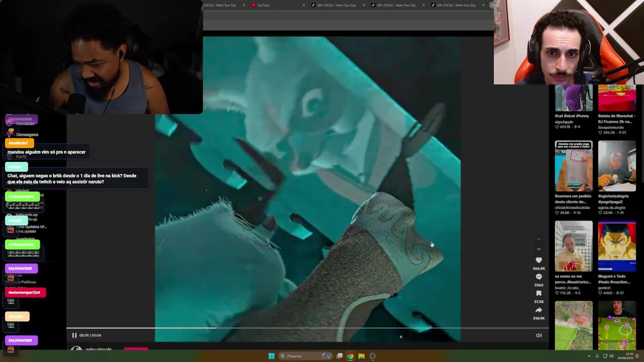
Task: Click the dextermorgan12x4 chat username badge
Action: click(x=25, y=292)
